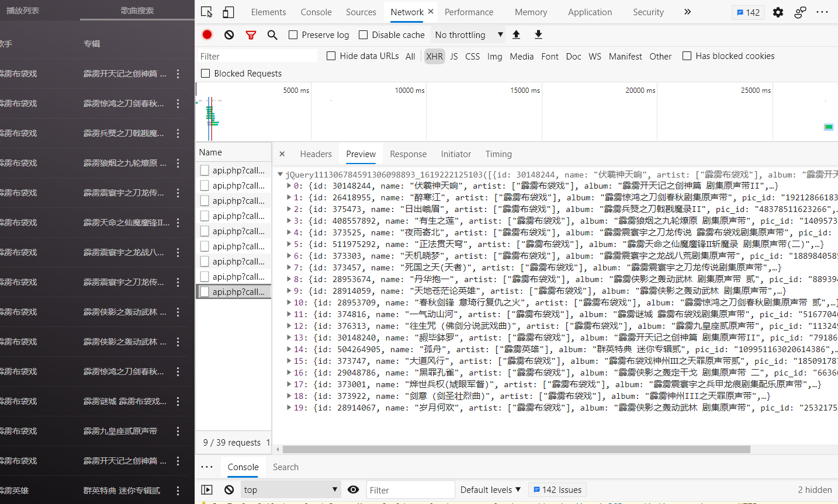
Task: Expand item 19 岁月何欢
Action: (x=289, y=408)
